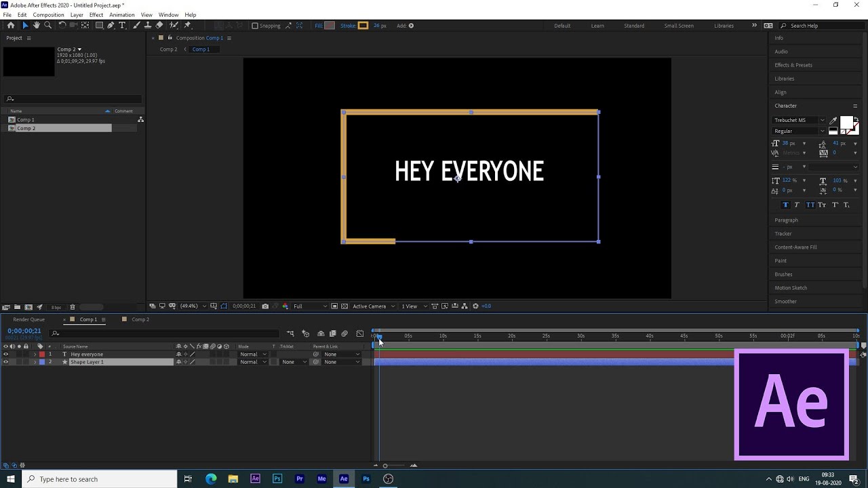Toggle Faux Bold in Character panel
Image resolution: width=868 pixels, height=488 pixels.
[x=785, y=205]
